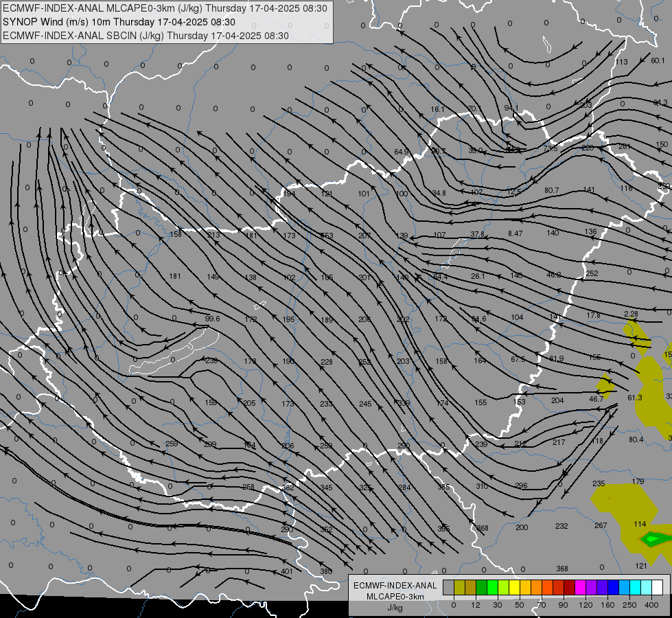This screenshot has width=672, height=618.
Task: Click the map value '2.28'
Action: [x=631, y=314]
